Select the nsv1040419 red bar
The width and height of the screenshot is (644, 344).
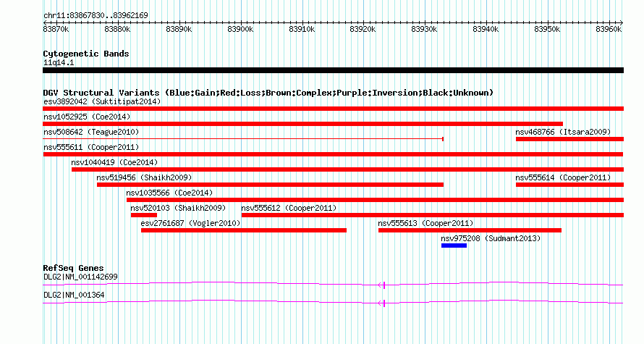(x=347, y=169)
